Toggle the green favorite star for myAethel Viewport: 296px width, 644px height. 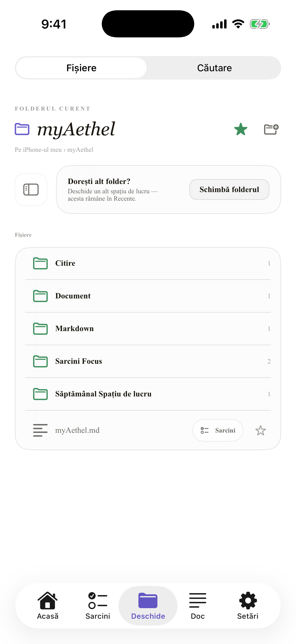(241, 129)
